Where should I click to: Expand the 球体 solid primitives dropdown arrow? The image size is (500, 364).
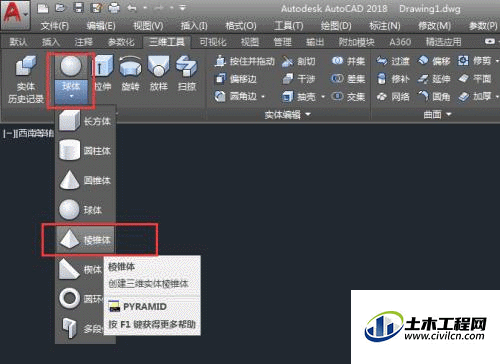coord(71,97)
